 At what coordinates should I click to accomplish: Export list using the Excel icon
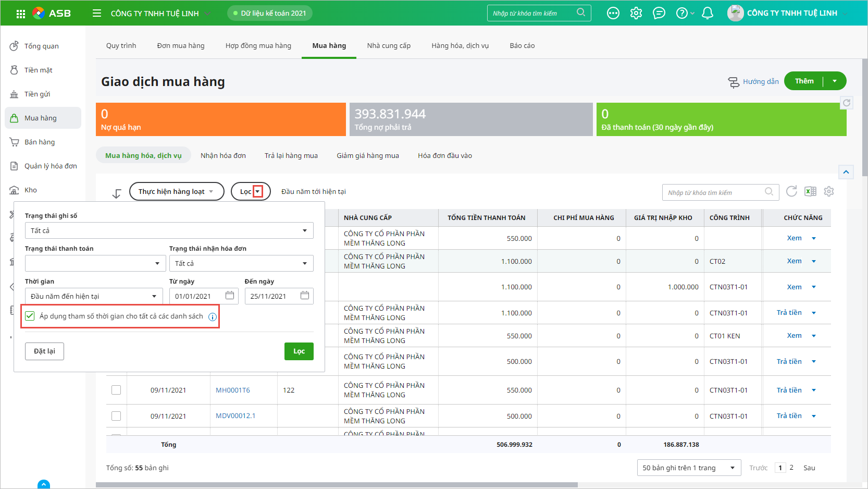pyautogui.click(x=810, y=191)
